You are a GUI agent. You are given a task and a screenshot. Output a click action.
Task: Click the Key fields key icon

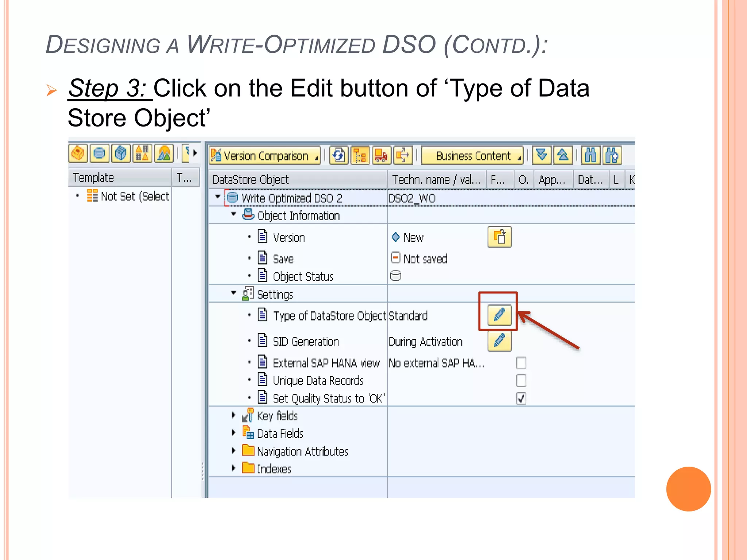tap(248, 415)
